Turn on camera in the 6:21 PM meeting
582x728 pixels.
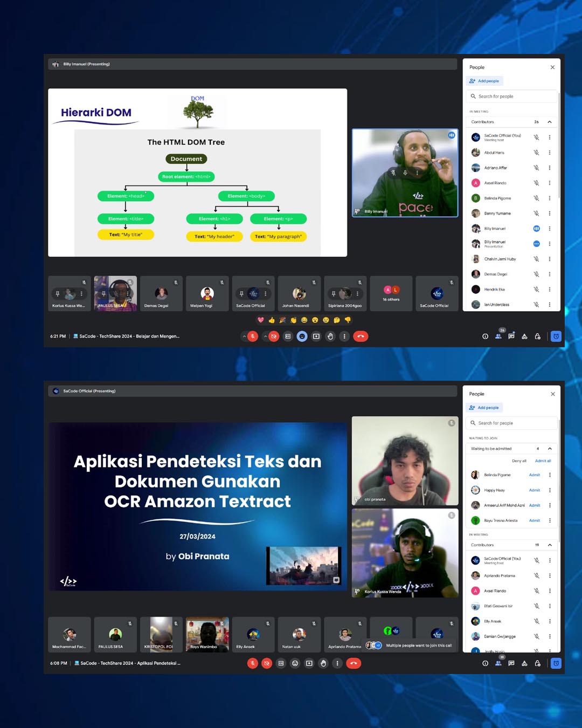pos(274,336)
